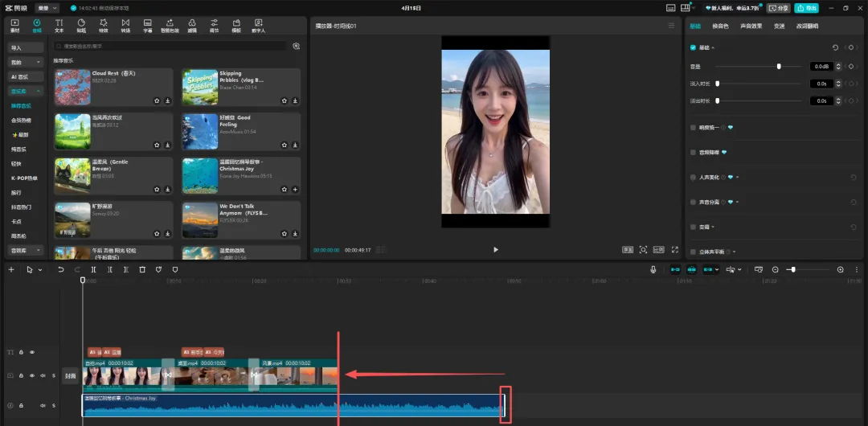Favorite the Skipping Pebbles track
This screenshot has width=868, height=426.
point(285,101)
